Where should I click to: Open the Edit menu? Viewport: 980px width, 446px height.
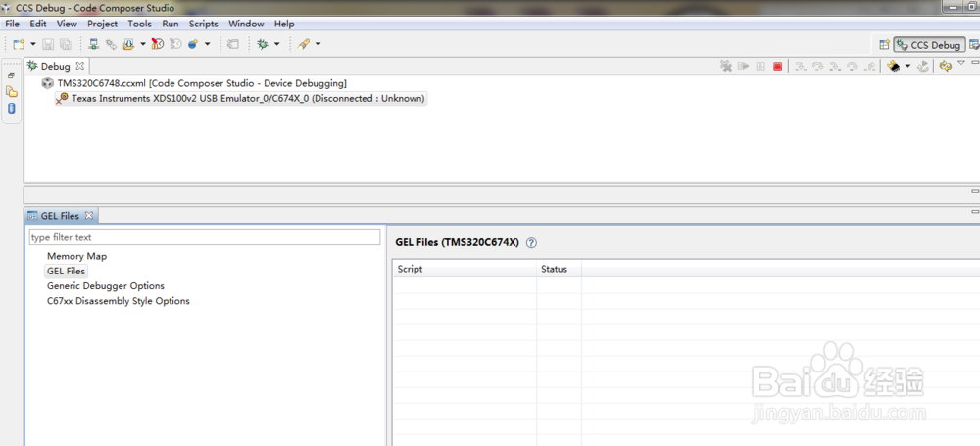[38, 24]
